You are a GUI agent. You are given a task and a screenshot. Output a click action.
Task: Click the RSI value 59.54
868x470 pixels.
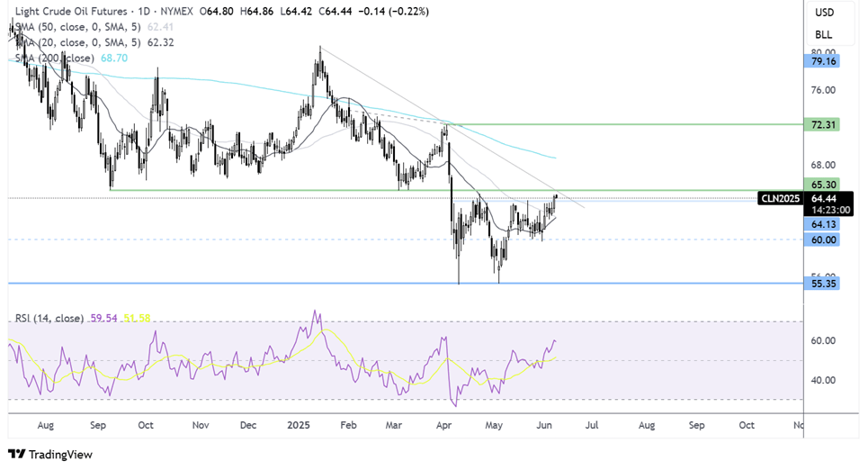103,318
